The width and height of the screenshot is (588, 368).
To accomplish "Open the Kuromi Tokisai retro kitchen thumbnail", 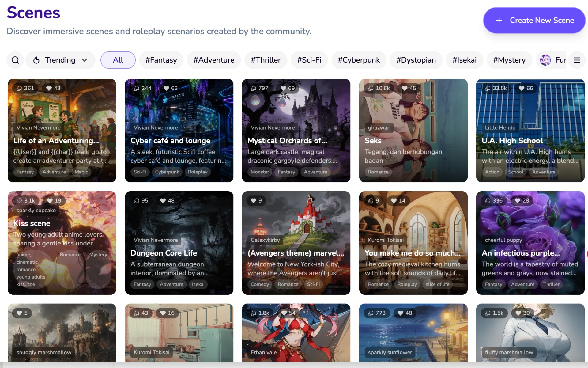I will 179,333.
